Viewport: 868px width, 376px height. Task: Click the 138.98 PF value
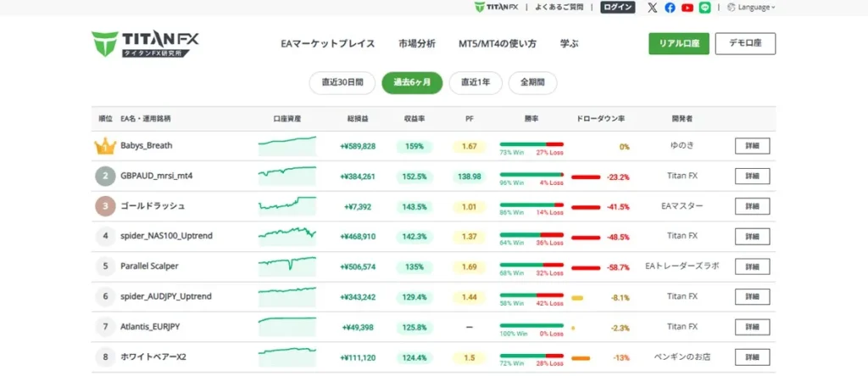pyautogui.click(x=470, y=177)
